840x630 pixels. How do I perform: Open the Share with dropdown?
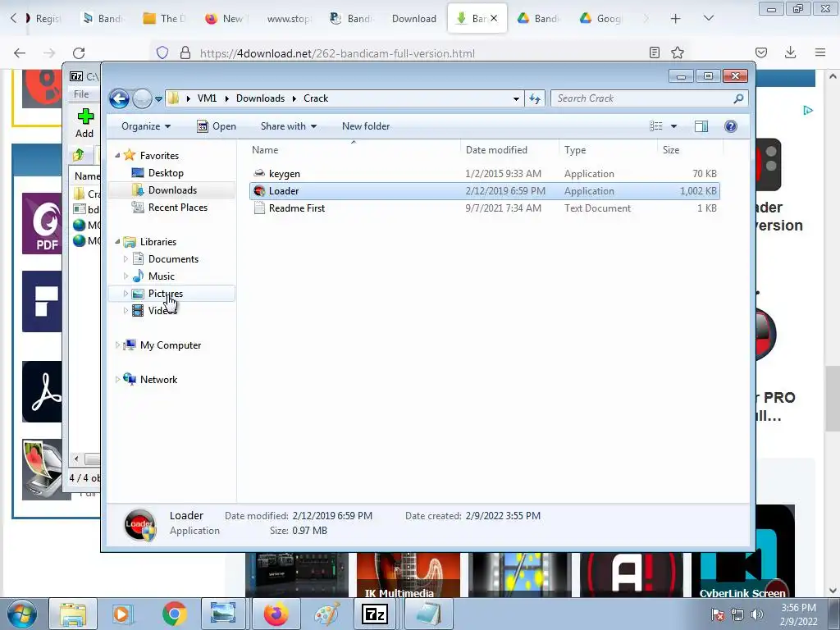288,126
